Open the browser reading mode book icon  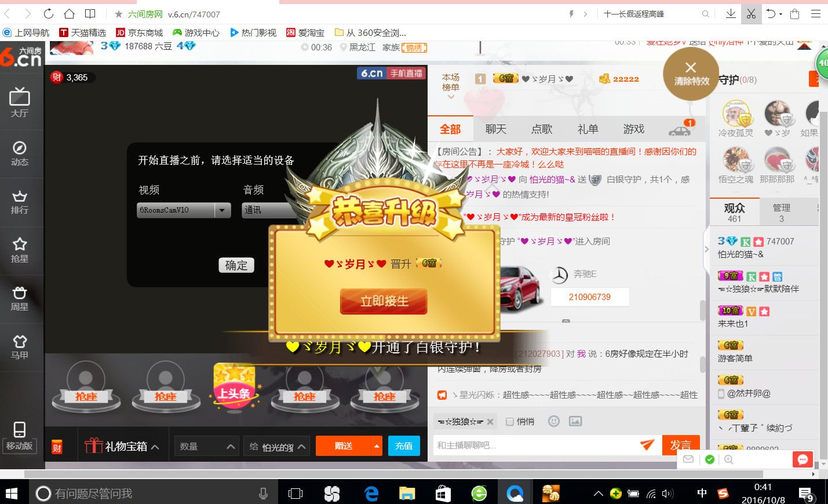tap(90, 13)
